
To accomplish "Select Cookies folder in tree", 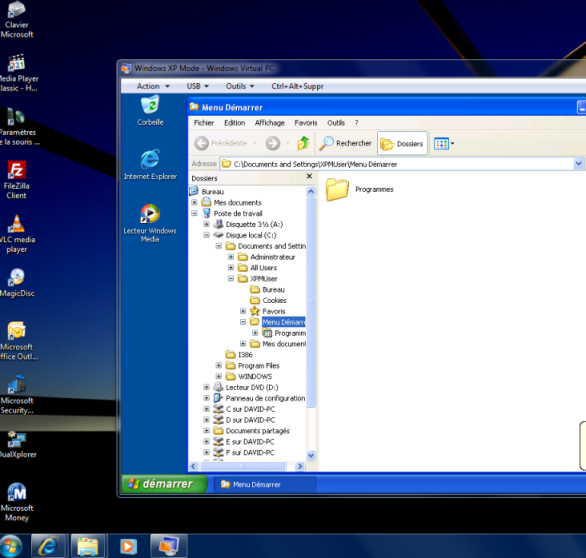I will point(268,300).
